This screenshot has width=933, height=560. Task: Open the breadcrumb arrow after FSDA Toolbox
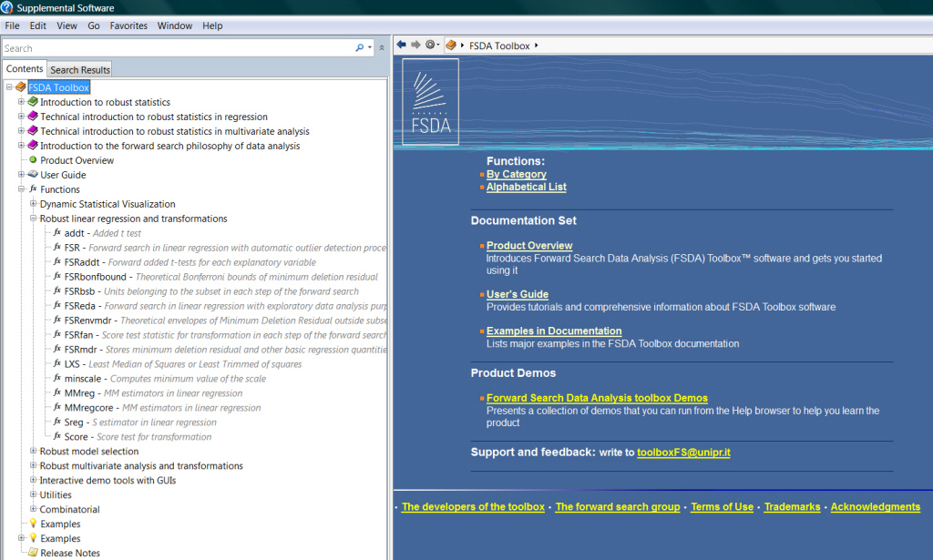point(536,46)
